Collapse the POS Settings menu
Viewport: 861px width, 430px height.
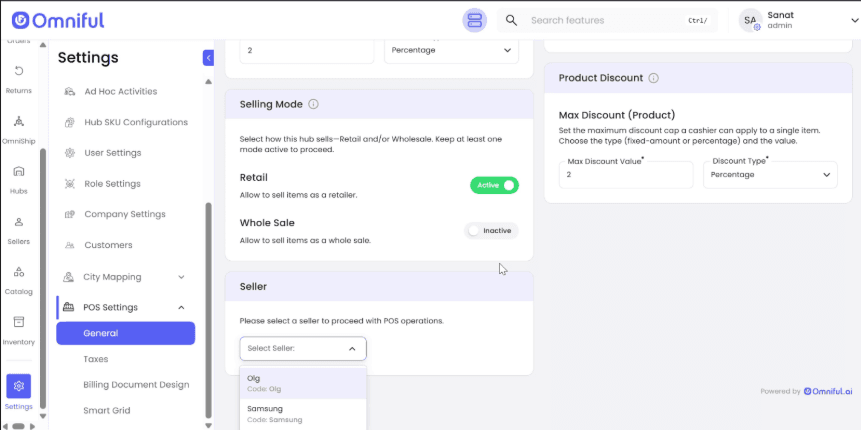(x=181, y=308)
